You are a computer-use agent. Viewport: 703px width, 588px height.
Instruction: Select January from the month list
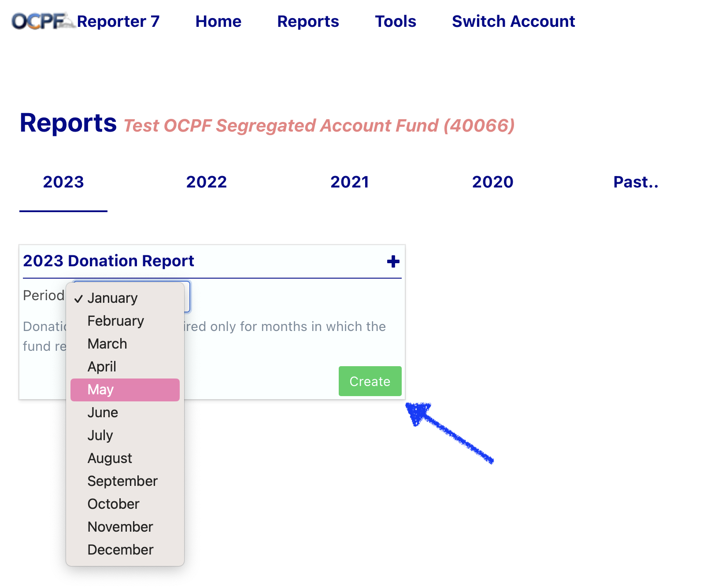coord(112,298)
